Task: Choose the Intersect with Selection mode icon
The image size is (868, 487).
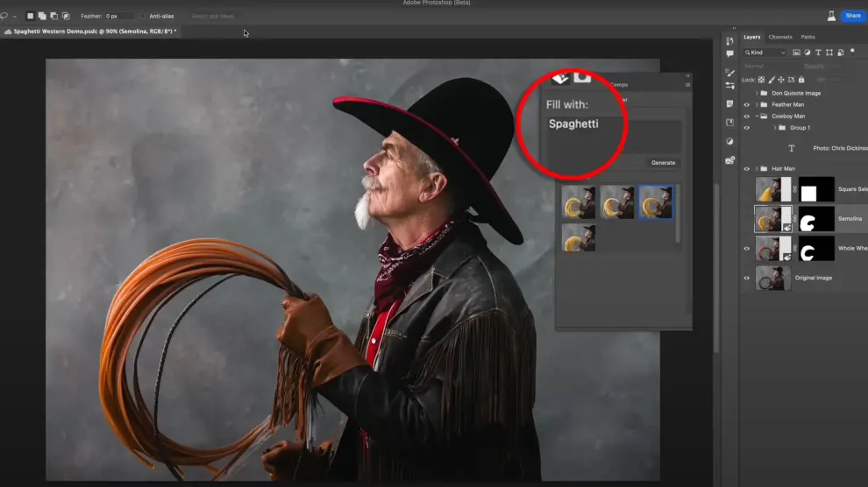Action: pos(66,16)
